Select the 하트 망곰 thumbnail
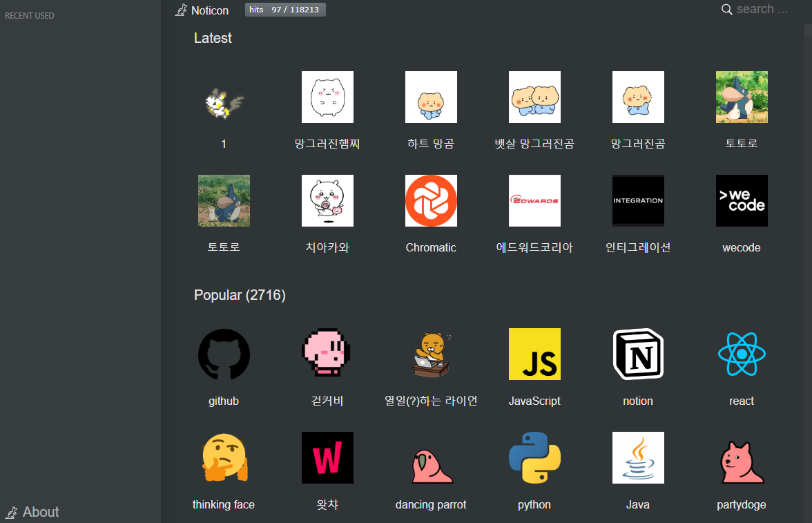The image size is (812, 523). 431,97
